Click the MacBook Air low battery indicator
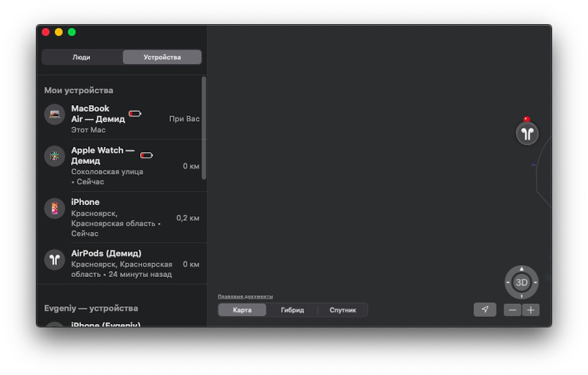Screen dimensions: 588x375 (135, 114)
